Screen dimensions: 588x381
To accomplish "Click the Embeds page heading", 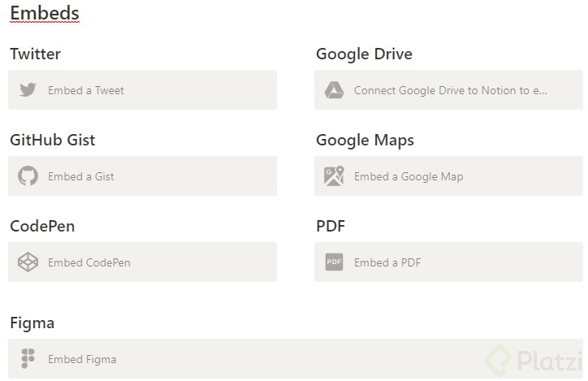I will tap(45, 14).
